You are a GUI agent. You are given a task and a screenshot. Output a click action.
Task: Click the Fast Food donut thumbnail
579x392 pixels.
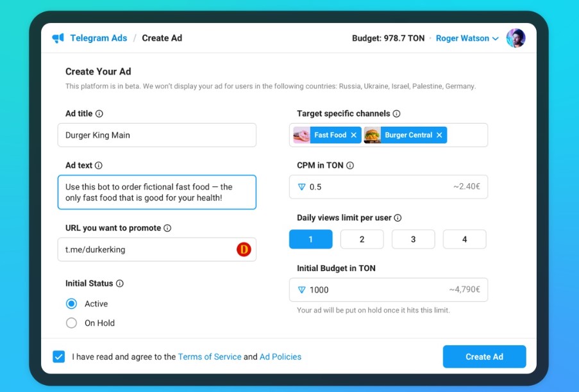tap(302, 135)
